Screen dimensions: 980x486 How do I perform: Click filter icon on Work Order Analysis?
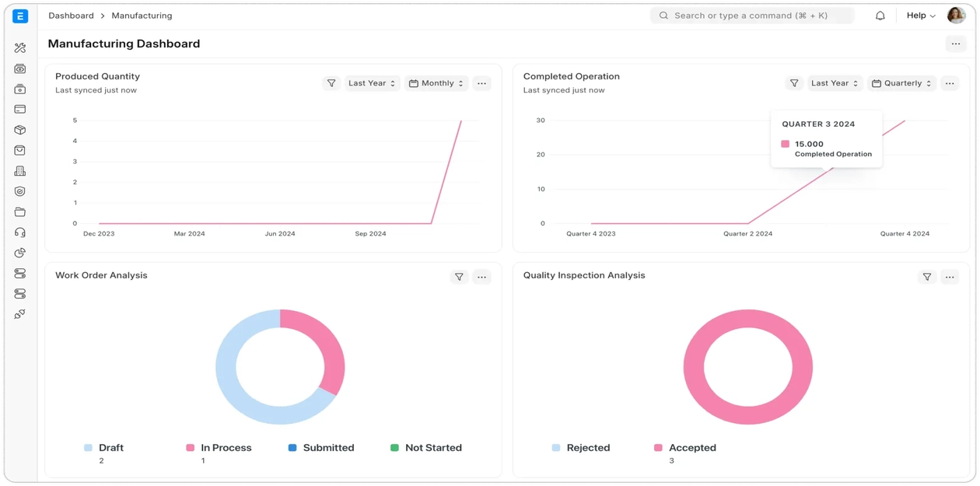[x=459, y=277]
